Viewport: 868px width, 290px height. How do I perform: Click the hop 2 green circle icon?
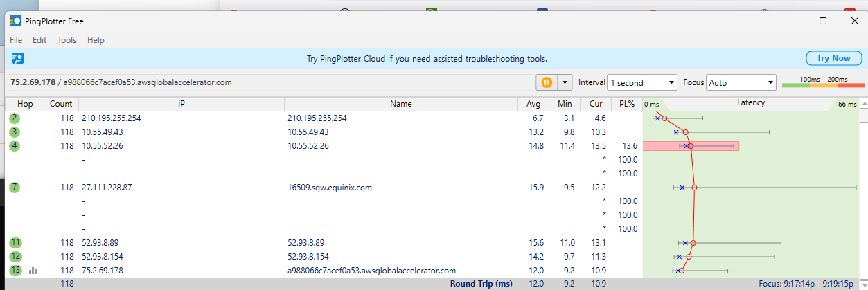coord(15,118)
